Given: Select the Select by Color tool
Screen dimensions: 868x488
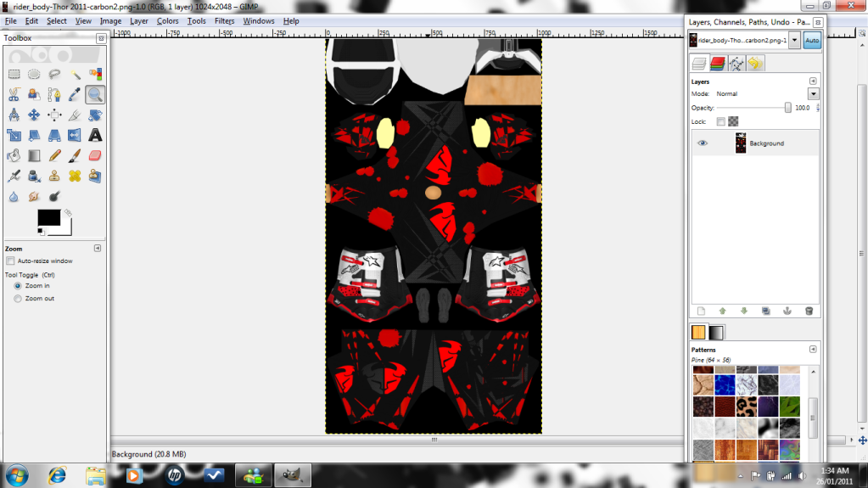Looking at the screenshot, I should (95, 74).
